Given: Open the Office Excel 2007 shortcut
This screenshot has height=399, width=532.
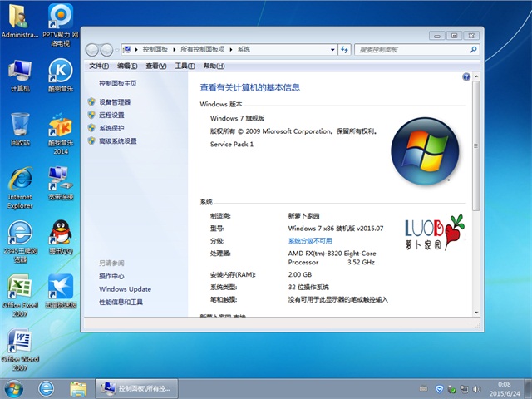Looking at the screenshot, I should point(20,295).
